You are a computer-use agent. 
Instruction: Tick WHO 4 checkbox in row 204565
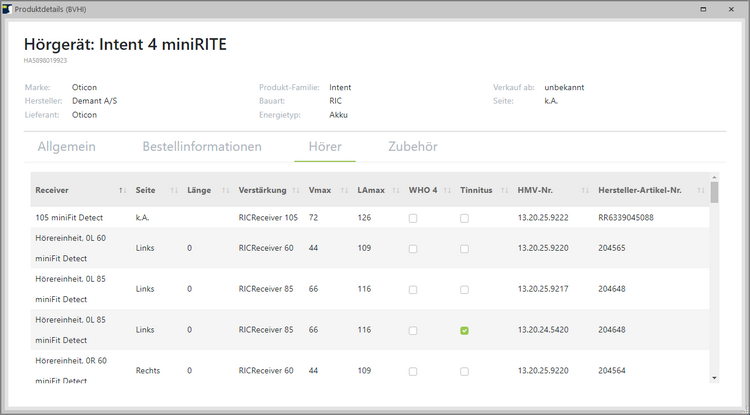(413, 249)
